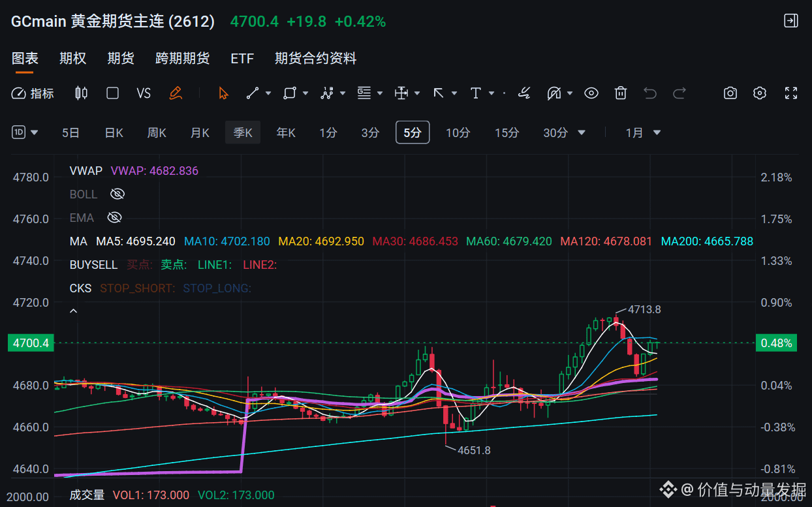Open chart settings gear icon
The image size is (812, 507).
point(759,93)
